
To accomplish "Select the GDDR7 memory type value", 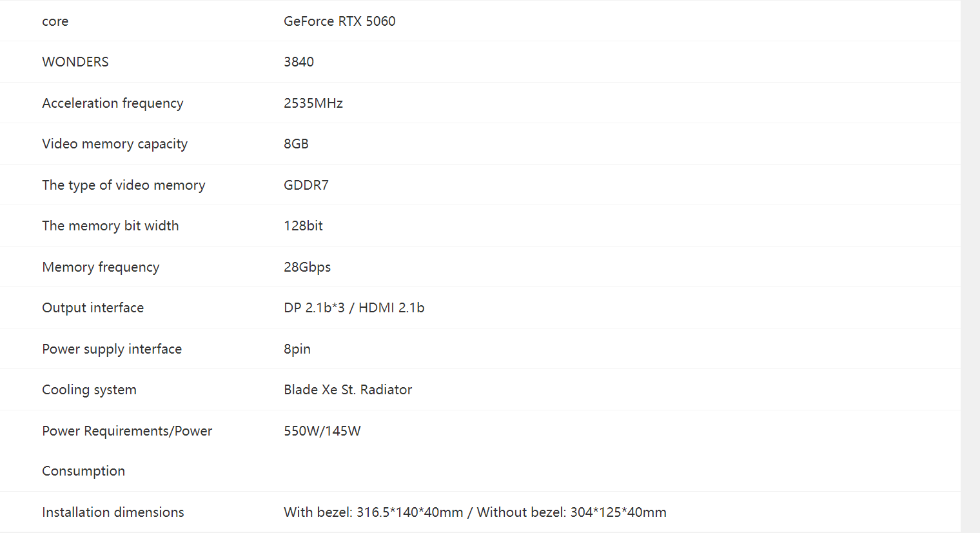I will tap(306, 185).
